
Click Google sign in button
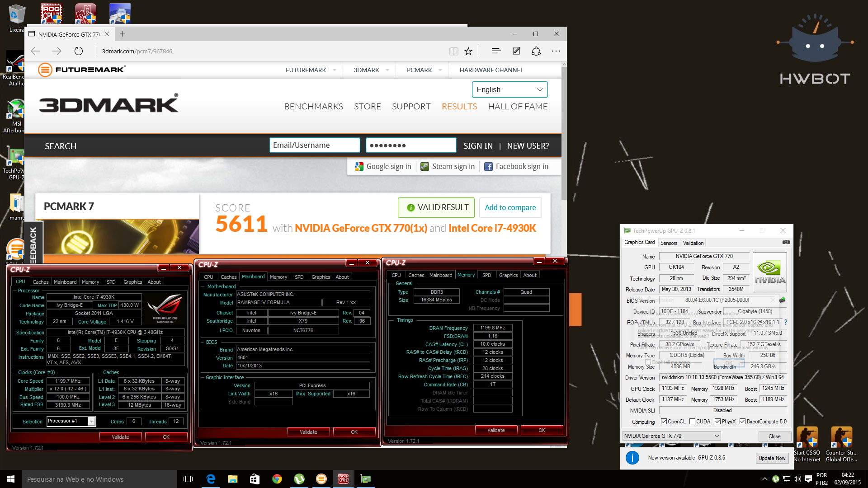point(383,167)
